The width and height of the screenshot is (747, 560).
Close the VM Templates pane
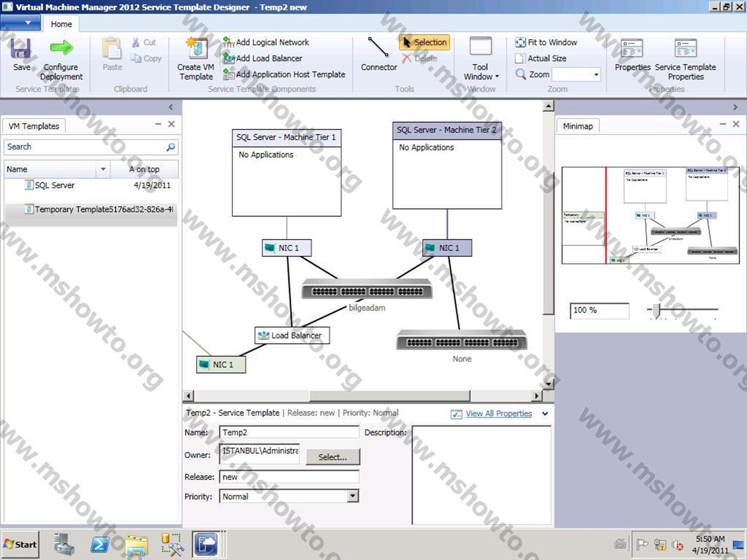(x=172, y=124)
